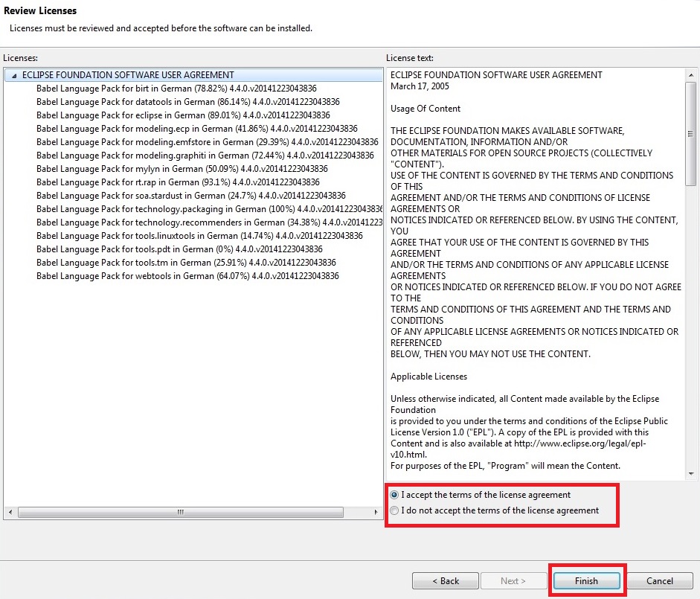Click the licenses list scroll right arrow

tap(376, 513)
